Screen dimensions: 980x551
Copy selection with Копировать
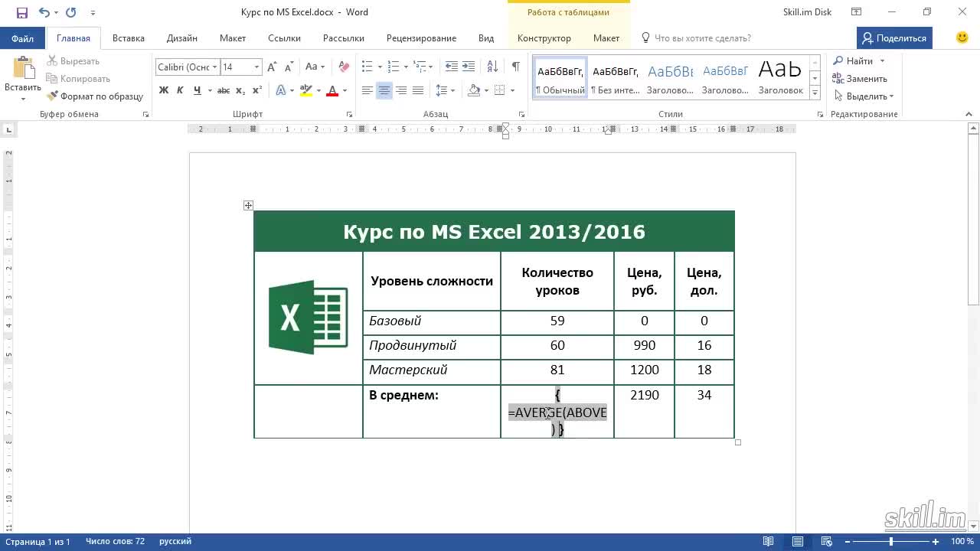[78, 79]
